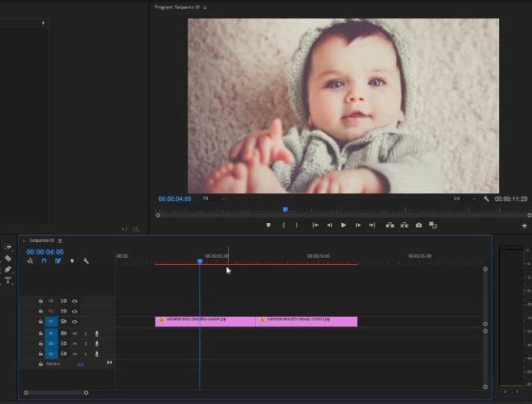Hide the V3 track output

[x=75, y=302]
